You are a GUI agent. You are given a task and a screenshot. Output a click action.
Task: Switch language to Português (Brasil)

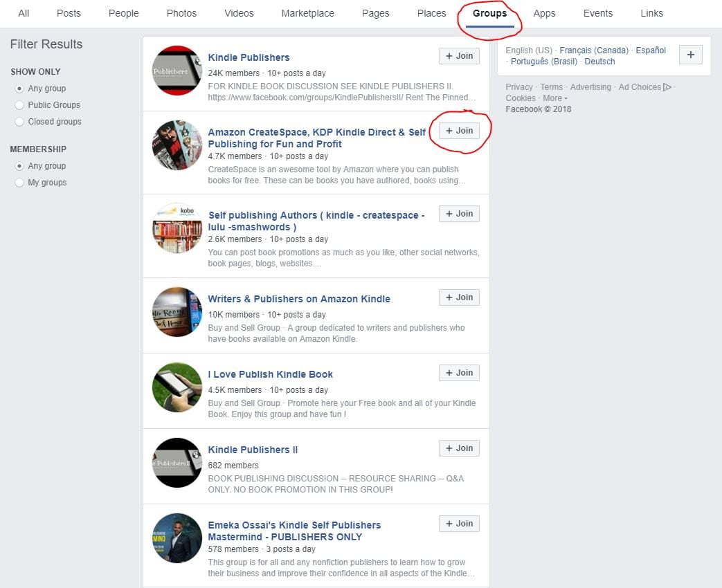(544, 61)
